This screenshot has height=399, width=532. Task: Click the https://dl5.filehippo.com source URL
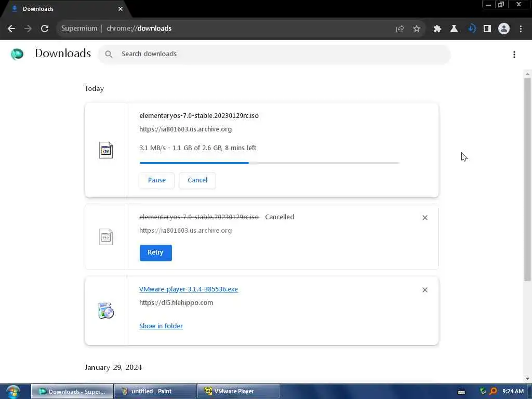click(x=176, y=303)
